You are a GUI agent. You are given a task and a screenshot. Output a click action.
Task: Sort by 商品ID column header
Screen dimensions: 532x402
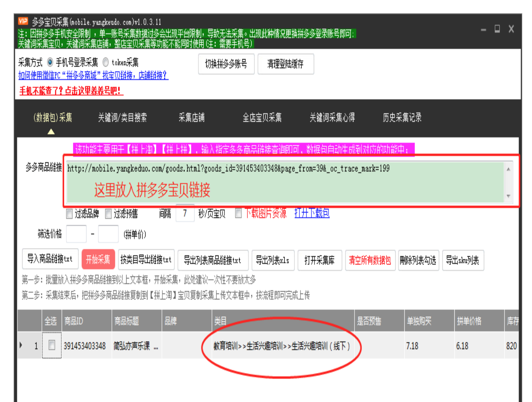click(87, 321)
